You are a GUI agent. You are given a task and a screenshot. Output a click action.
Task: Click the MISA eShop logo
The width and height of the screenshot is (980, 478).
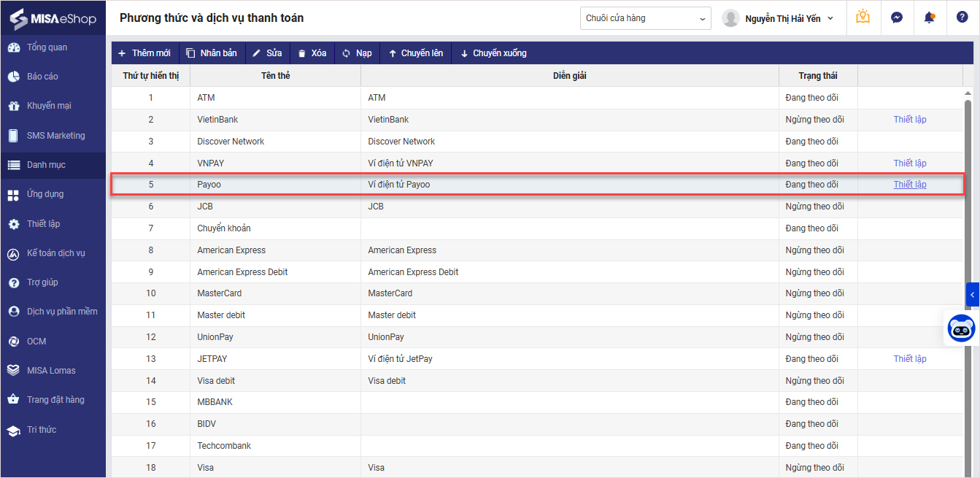(x=53, y=18)
